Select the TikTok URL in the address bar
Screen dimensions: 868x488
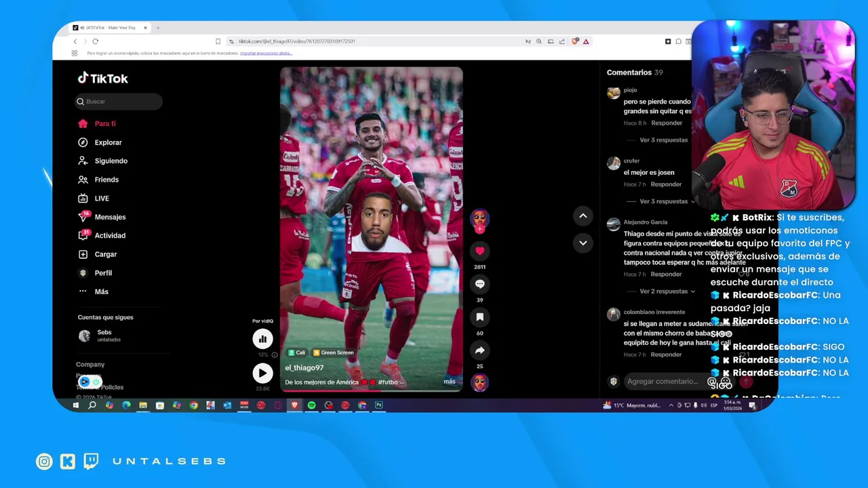coord(296,41)
